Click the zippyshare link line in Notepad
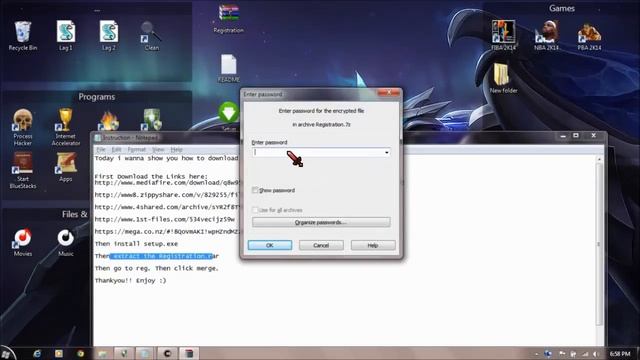Image resolution: width=640 pixels, height=360 pixels. (x=166, y=195)
